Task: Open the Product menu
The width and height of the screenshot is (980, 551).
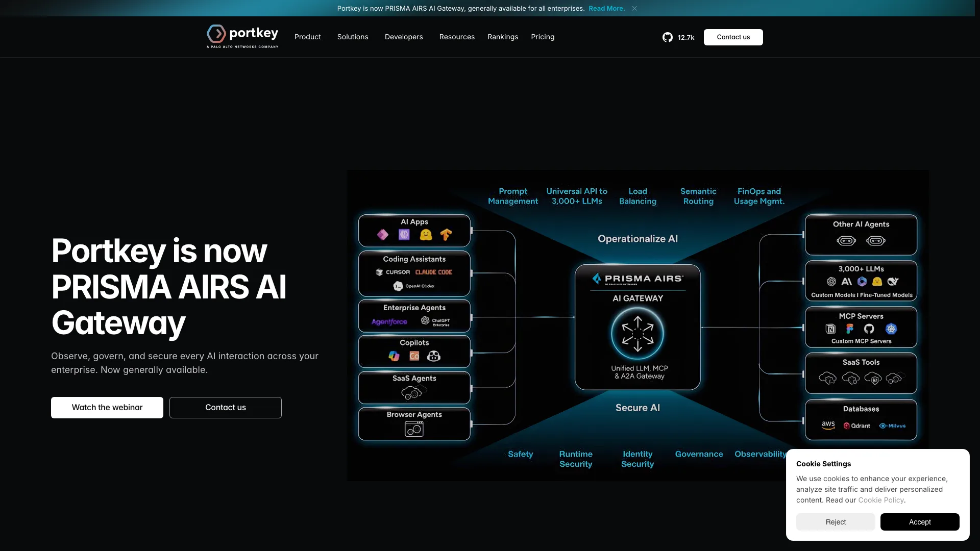Action: click(307, 37)
